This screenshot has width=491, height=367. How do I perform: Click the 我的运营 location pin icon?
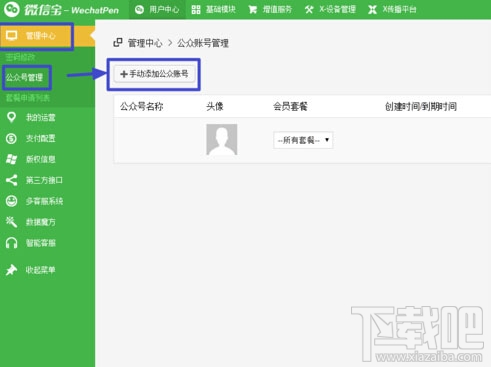pos(11,117)
